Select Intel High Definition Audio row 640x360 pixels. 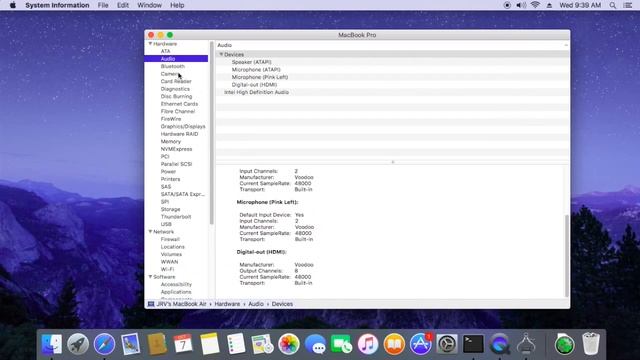pos(392,92)
